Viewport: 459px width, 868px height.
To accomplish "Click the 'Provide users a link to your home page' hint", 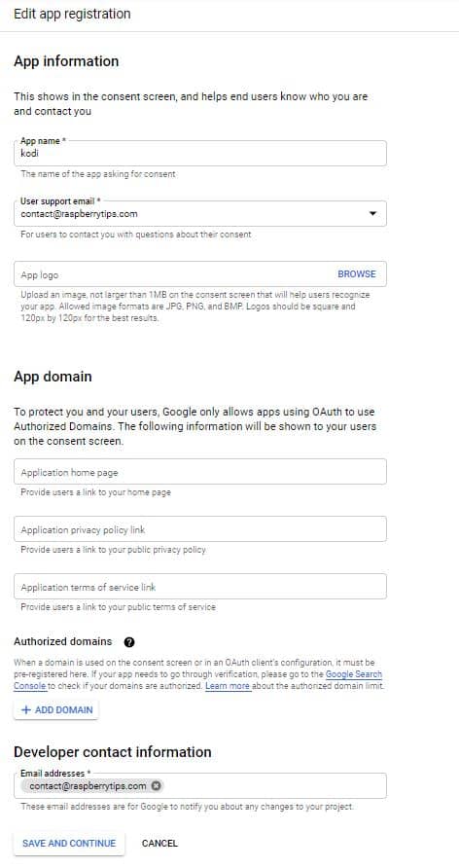I will pos(95,492).
